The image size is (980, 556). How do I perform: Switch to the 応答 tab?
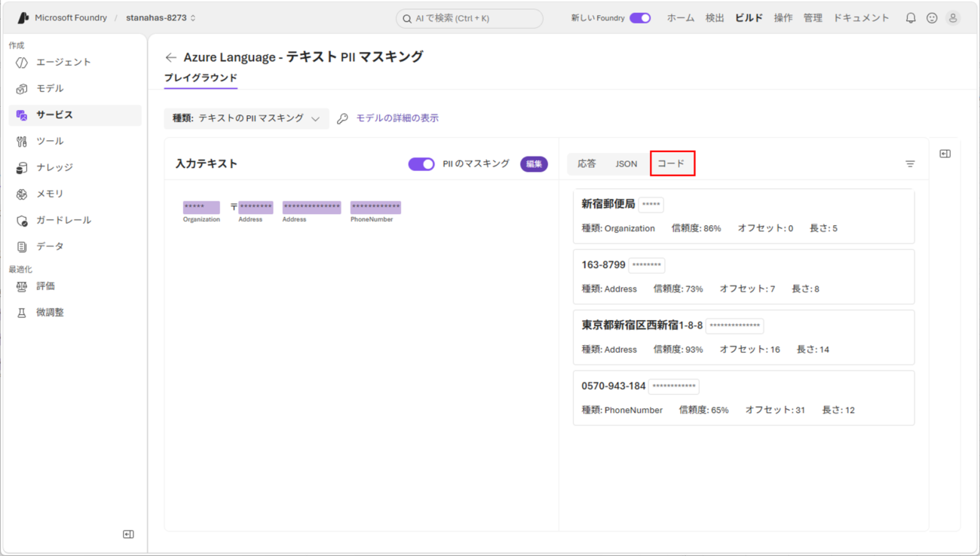point(586,163)
